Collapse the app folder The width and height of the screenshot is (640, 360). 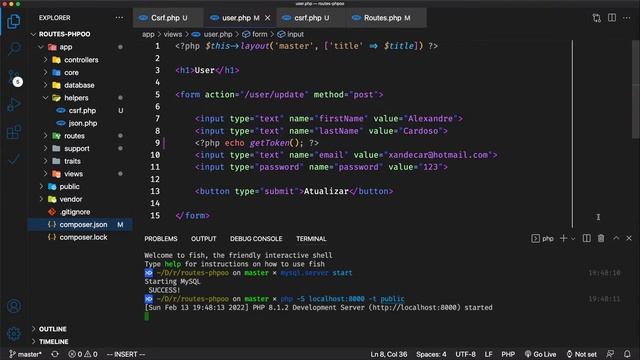click(41, 47)
